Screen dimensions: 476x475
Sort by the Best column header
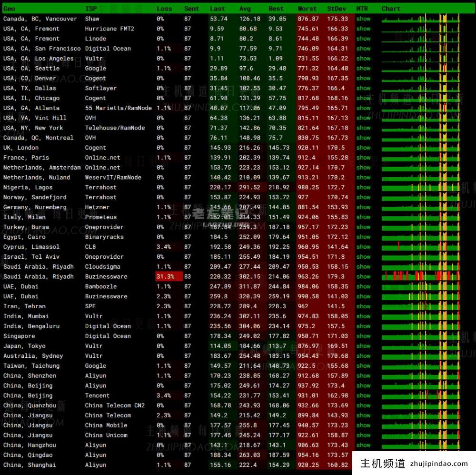coord(276,9)
